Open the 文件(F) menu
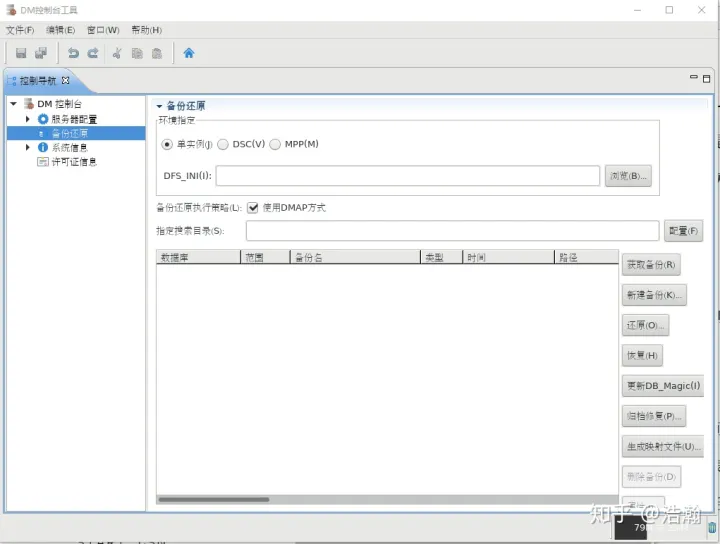 (20, 30)
